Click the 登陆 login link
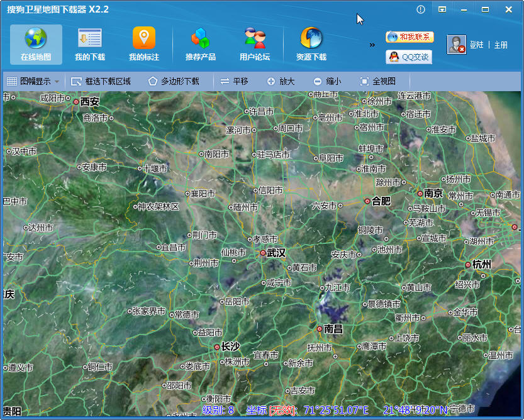 pyautogui.click(x=477, y=45)
